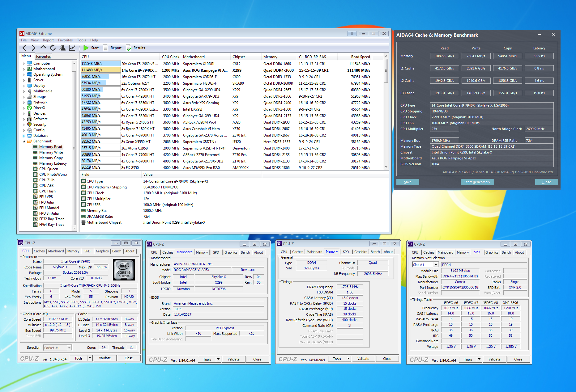Open Memory Latency benchmark
Screen dimensions: 576x392
53,163
